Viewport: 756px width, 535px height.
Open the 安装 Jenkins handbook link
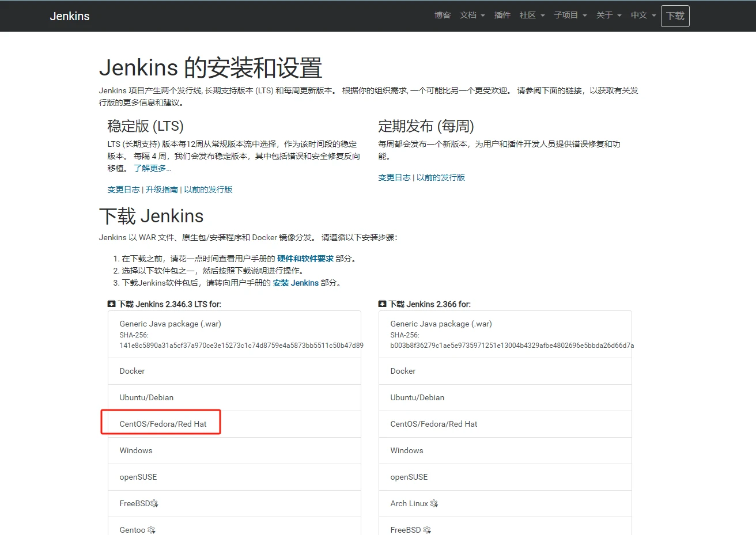[x=296, y=283]
